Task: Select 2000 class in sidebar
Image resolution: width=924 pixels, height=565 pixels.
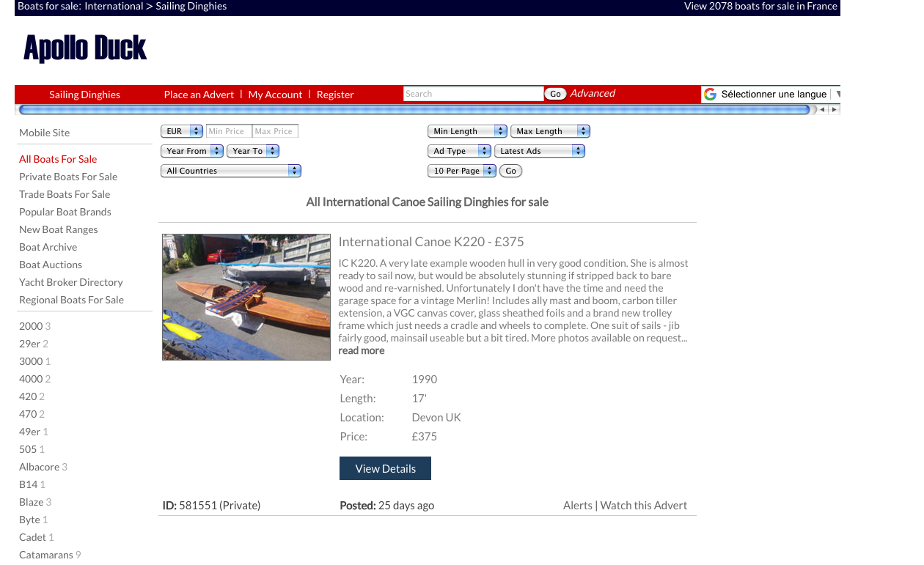Action: tap(31, 326)
